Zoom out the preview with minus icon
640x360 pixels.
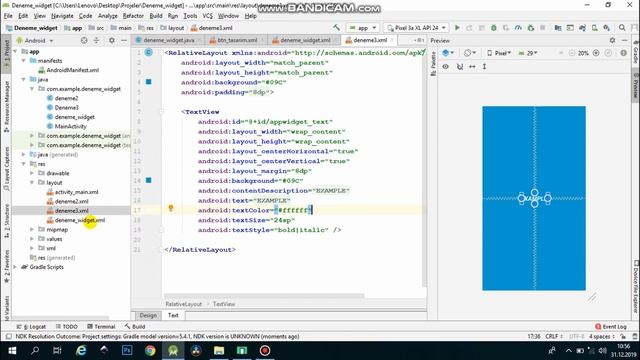coord(572,53)
